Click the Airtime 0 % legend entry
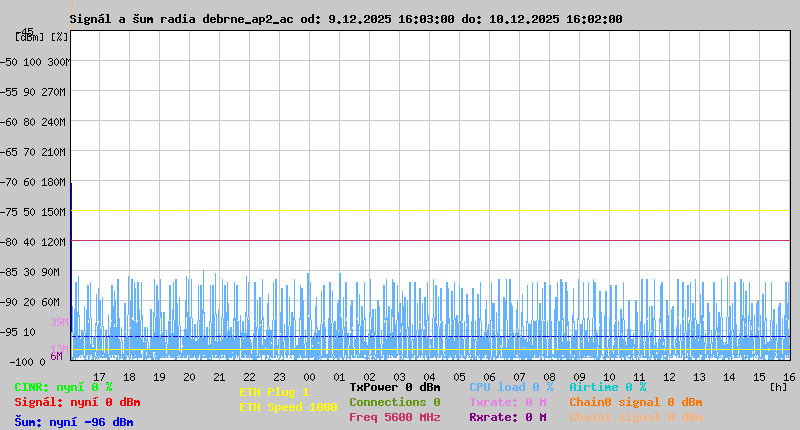Screen dimensions: 800x430 (607, 387)
